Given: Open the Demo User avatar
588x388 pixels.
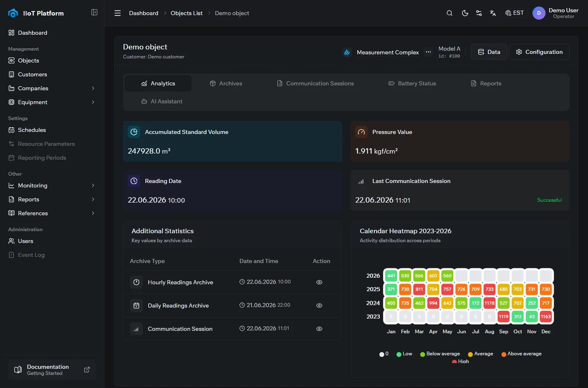Looking at the screenshot, I should click(x=539, y=13).
